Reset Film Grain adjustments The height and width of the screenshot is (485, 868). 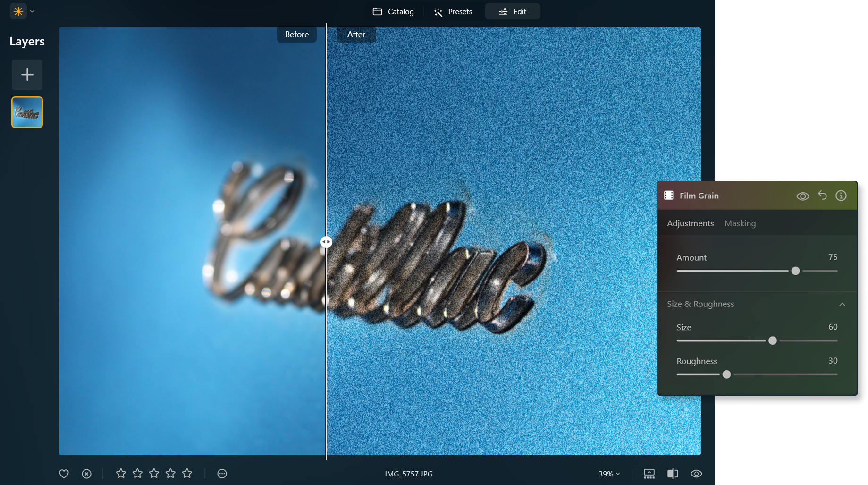tap(822, 196)
